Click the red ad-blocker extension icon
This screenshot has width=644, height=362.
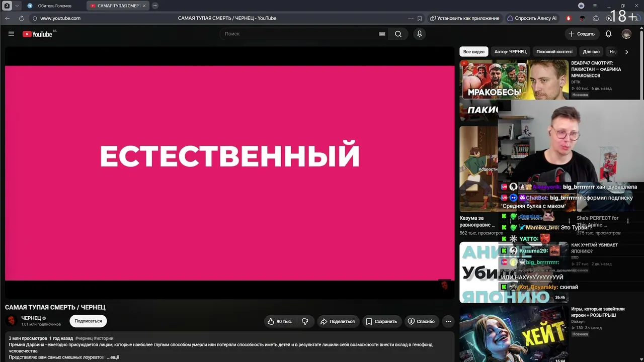pyautogui.click(x=569, y=18)
